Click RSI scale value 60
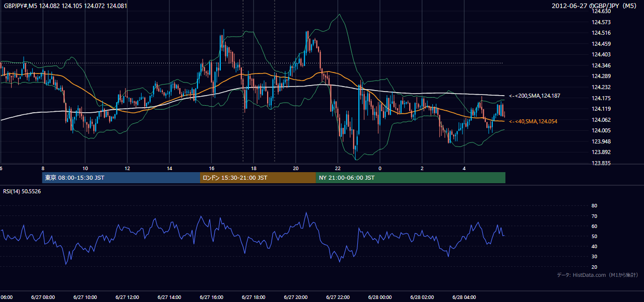 point(594,226)
